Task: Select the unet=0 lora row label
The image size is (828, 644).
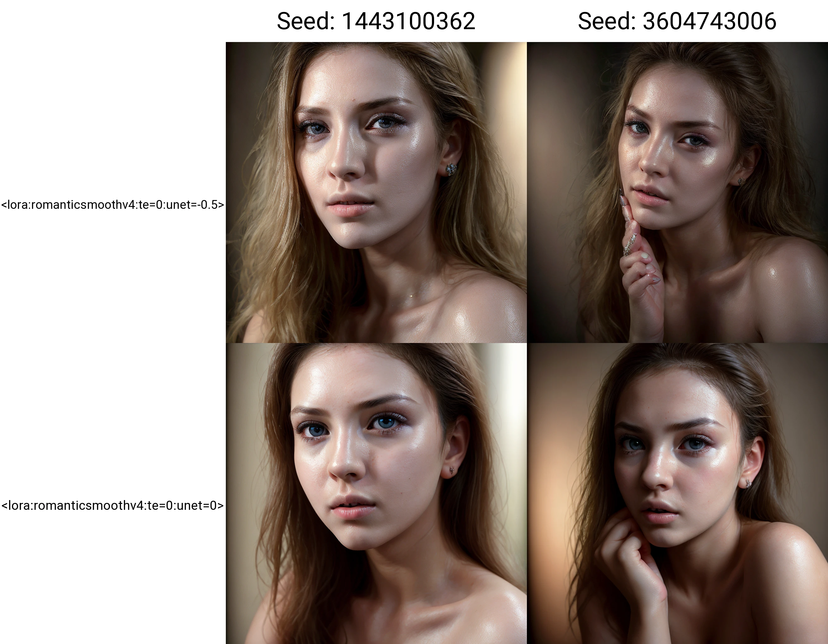Action: point(113,505)
